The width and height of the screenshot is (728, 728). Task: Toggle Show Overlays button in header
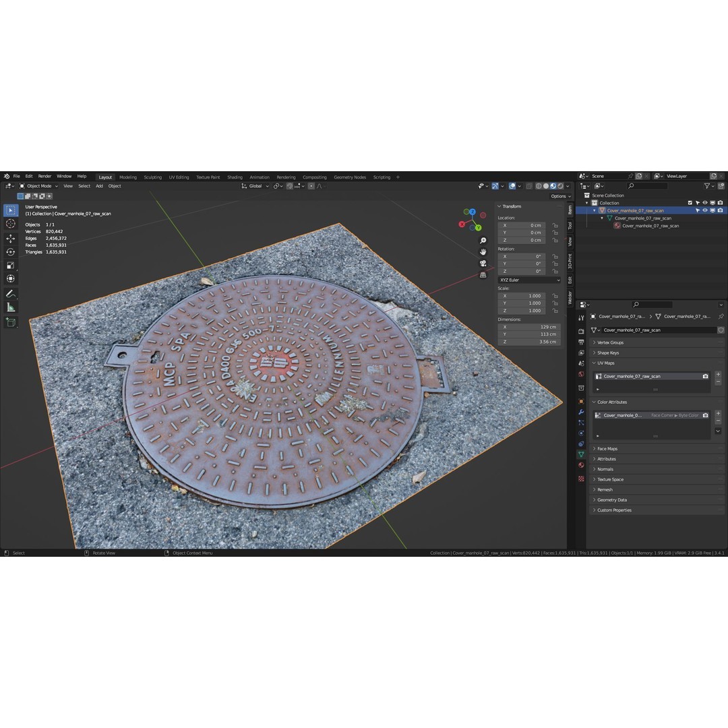[x=512, y=186]
